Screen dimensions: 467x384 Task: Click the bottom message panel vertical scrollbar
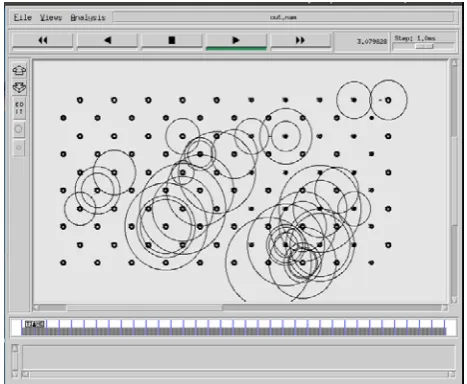[15, 361]
